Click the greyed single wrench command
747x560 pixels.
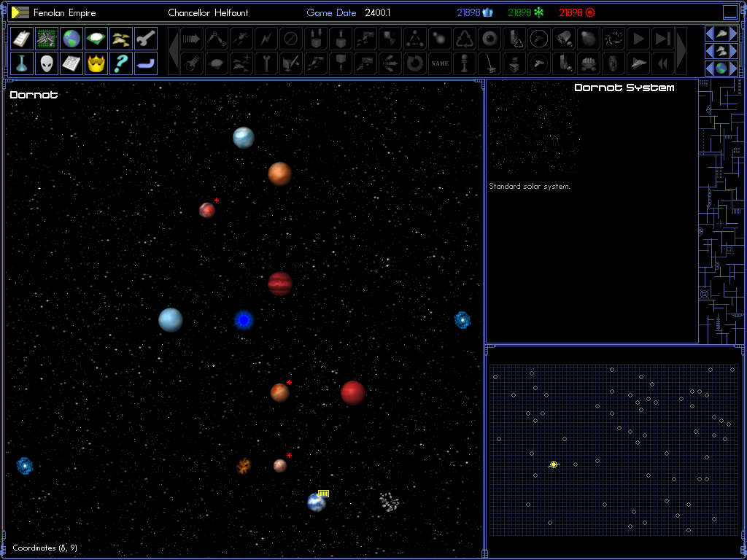(x=266, y=63)
